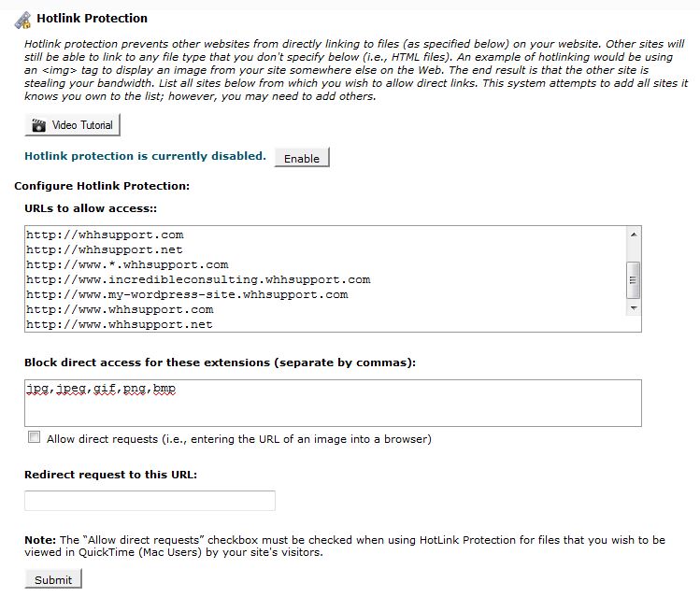Click the URL list scroll up arrow
The width and height of the screenshot is (700, 597).
coord(634,235)
